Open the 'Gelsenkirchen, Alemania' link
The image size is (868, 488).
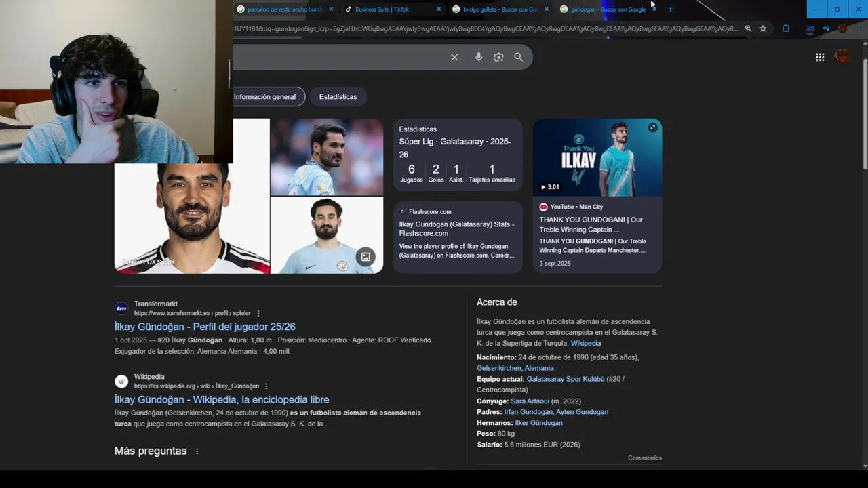click(x=515, y=368)
